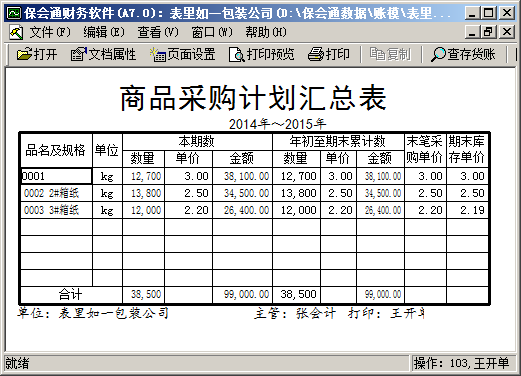Viewport: 521px width, 376px height.
Task: Click the Open (打开) folder icon
Action: pyautogui.click(x=24, y=54)
